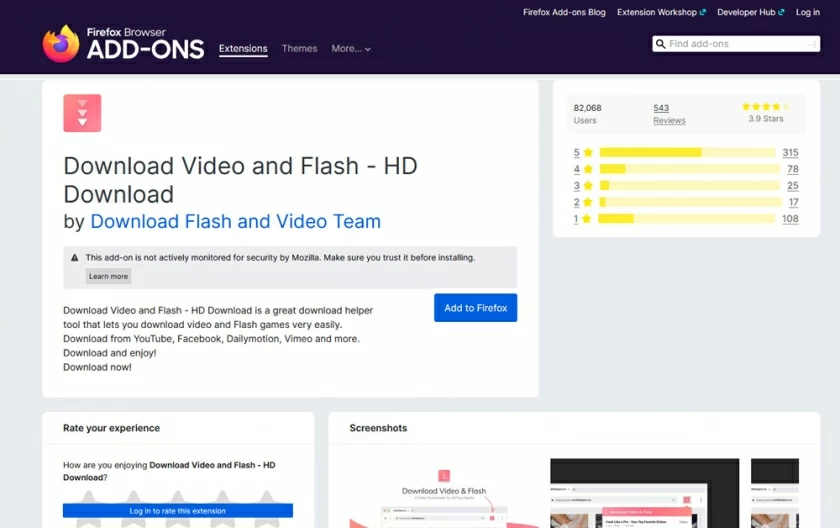The image size is (840, 528).
Task: Click the Screenshots heading
Action: 378,428
